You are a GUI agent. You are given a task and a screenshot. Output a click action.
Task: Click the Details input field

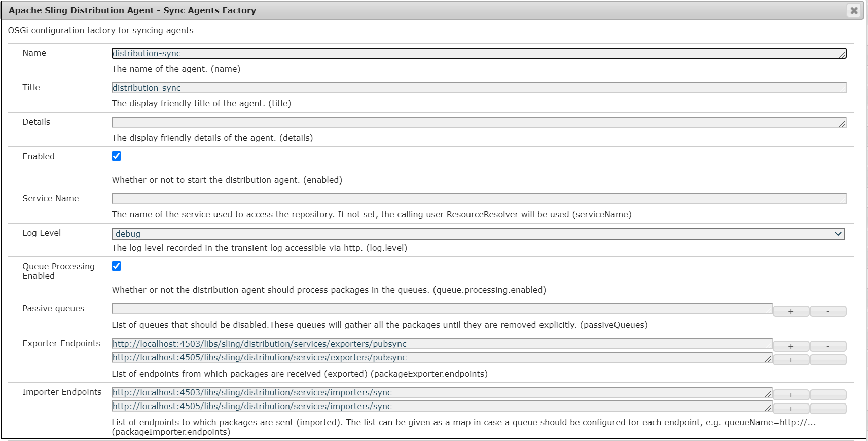pos(479,122)
